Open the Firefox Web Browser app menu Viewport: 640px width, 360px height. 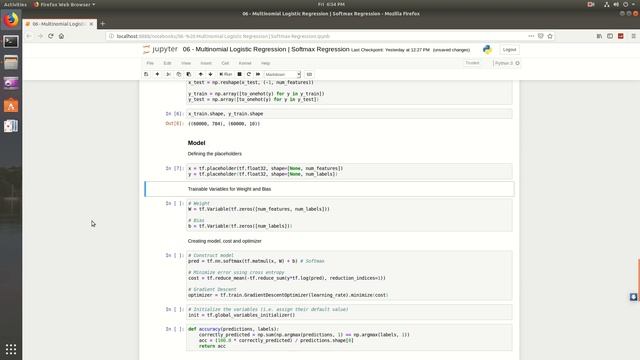(x=64, y=4)
